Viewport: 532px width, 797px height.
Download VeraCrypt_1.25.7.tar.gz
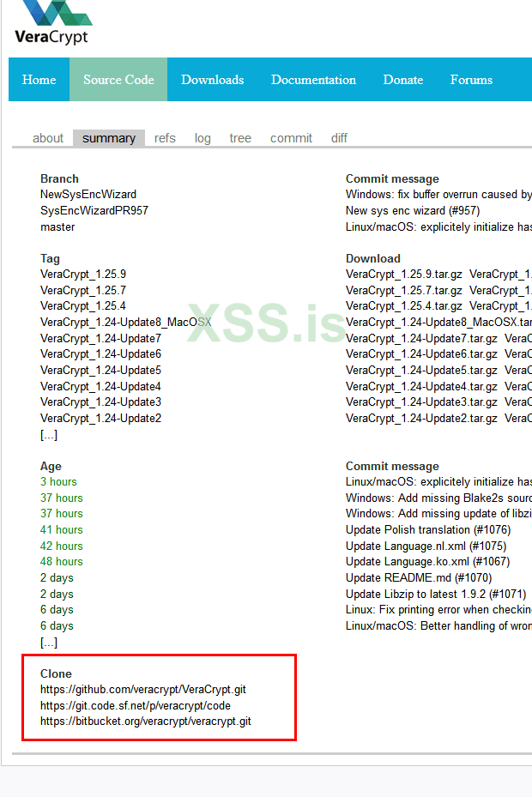[x=404, y=290]
